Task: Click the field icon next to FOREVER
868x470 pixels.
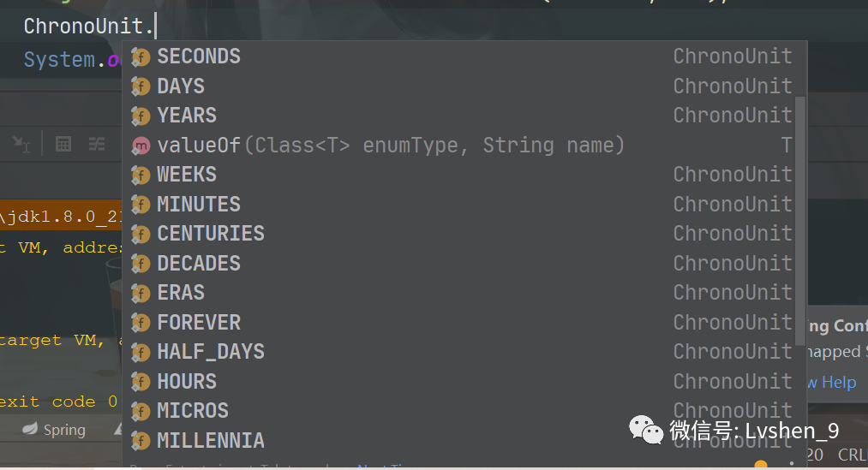Action: pos(141,323)
